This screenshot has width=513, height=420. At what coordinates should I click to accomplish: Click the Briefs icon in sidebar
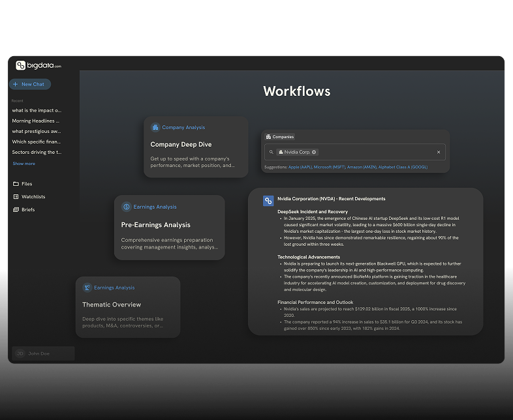[16, 209]
